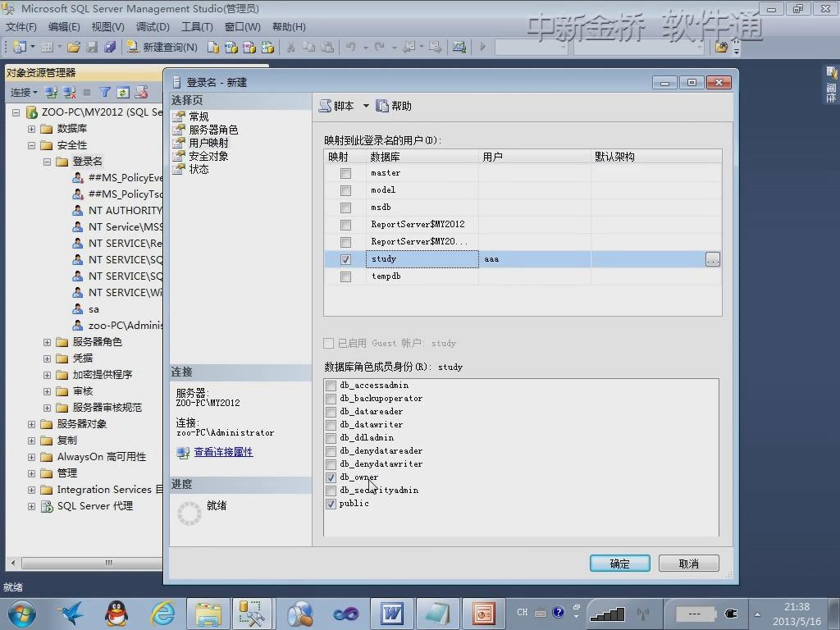Click the Windows Start button
Viewport: 840px width, 630px height.
coord(21,614)
